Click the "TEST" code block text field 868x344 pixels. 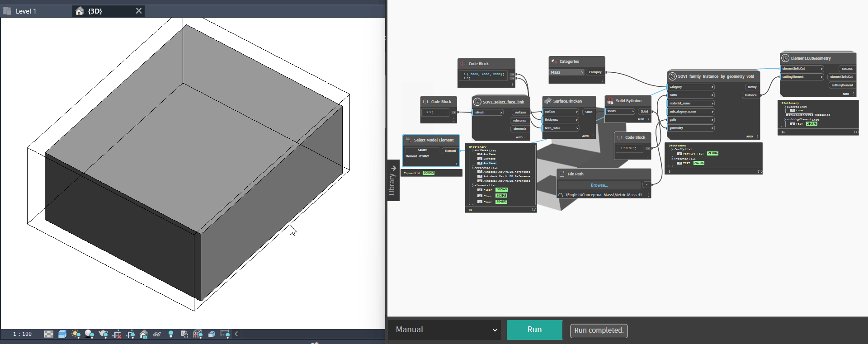(x=629, y=148)
